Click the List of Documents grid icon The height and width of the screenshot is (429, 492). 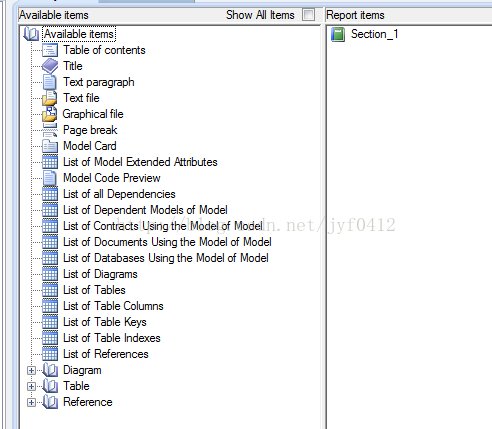50,242
